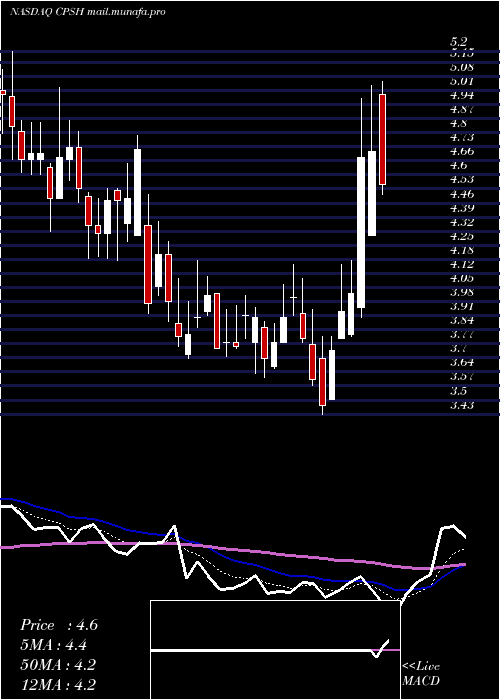Click the lowest red candlestick near 3.43
The image size is (500, 700).
pos(322,382)
